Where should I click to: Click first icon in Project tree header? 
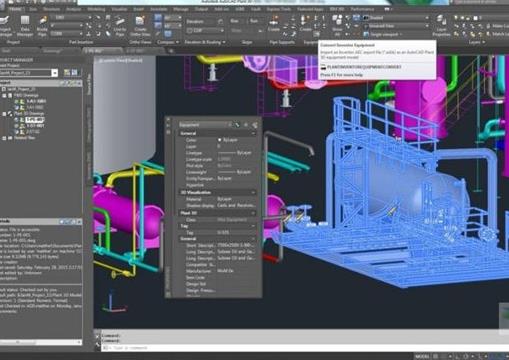62,82
